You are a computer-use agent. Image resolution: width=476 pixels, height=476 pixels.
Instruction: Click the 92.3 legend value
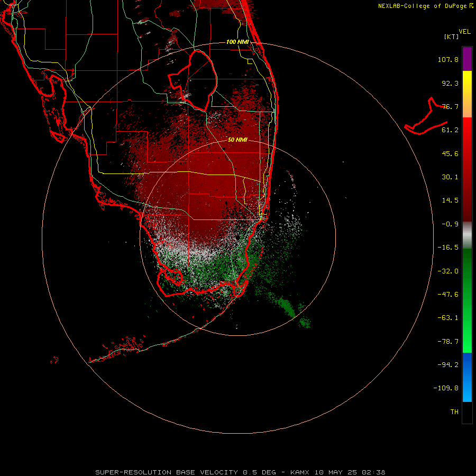coord(450,83)
